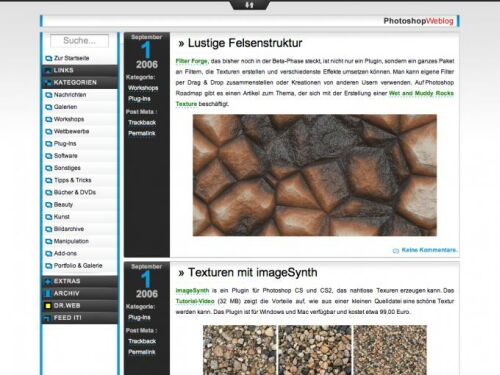Click the icon beside Plug-ins in sidebar

pos(49,144)
